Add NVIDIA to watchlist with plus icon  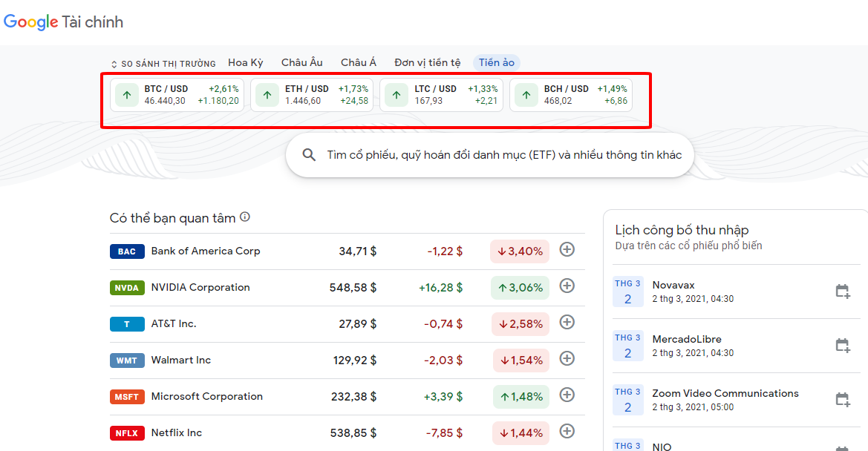tap(567, 286)
